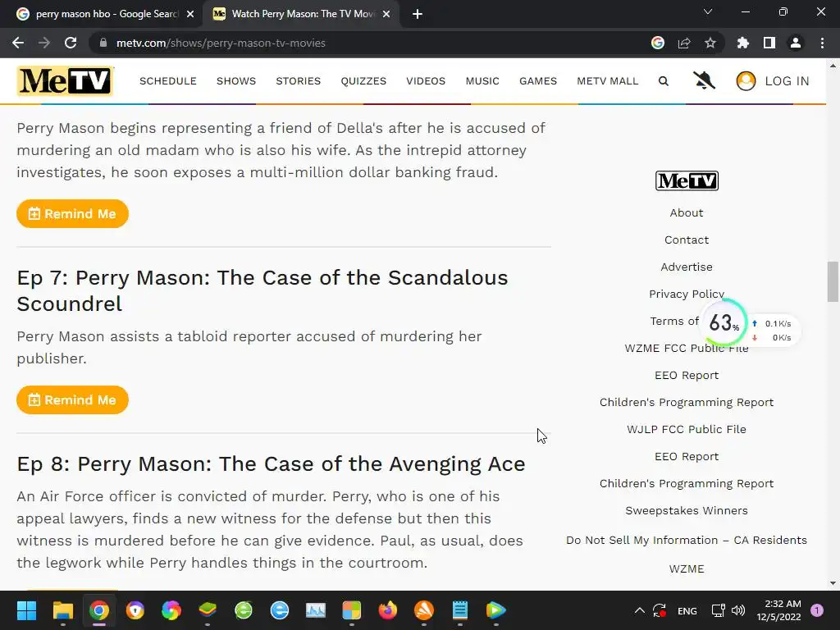The height and width of the screenshot is (630, 840).
Task: Click Remind Me for Ep 7 Scandalous Scoundrel
Action: click(x=72, y=399)
